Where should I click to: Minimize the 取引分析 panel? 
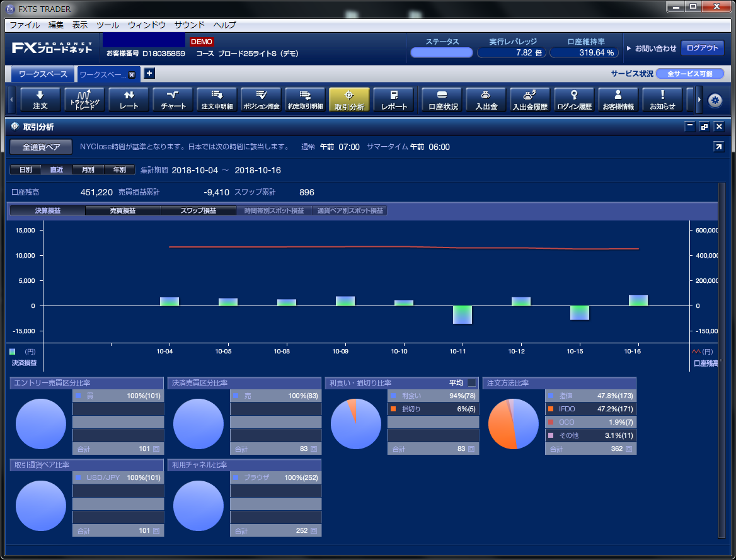tap(689, 126)
